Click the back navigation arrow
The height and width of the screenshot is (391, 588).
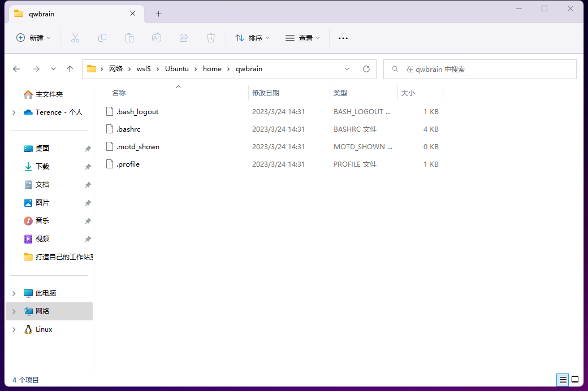[x=16, y=68]
